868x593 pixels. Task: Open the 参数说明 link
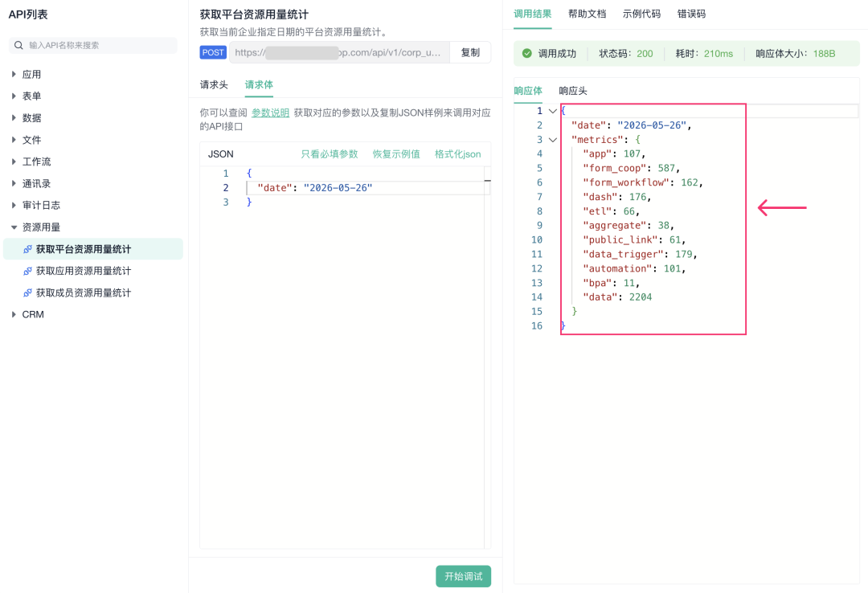click(270, 113)
